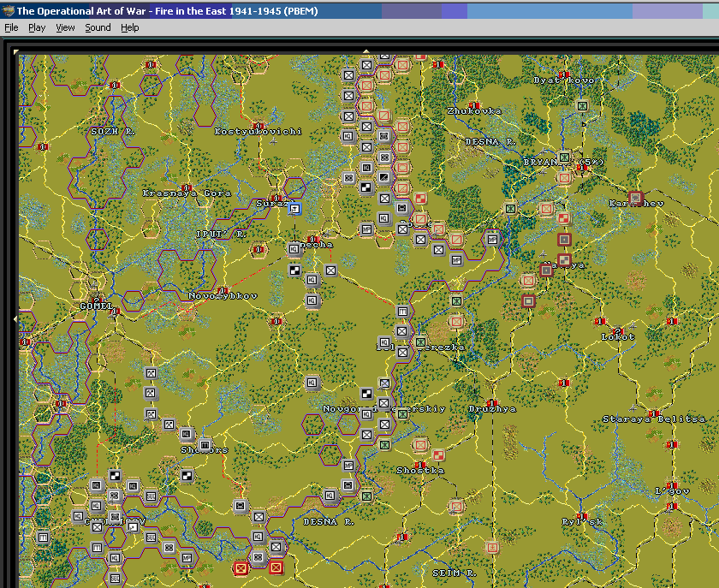Select red checkered armor unit beside Shostka
Viewport: 719px width, 588px height.
pyautogui.click(x=438, y=455)
